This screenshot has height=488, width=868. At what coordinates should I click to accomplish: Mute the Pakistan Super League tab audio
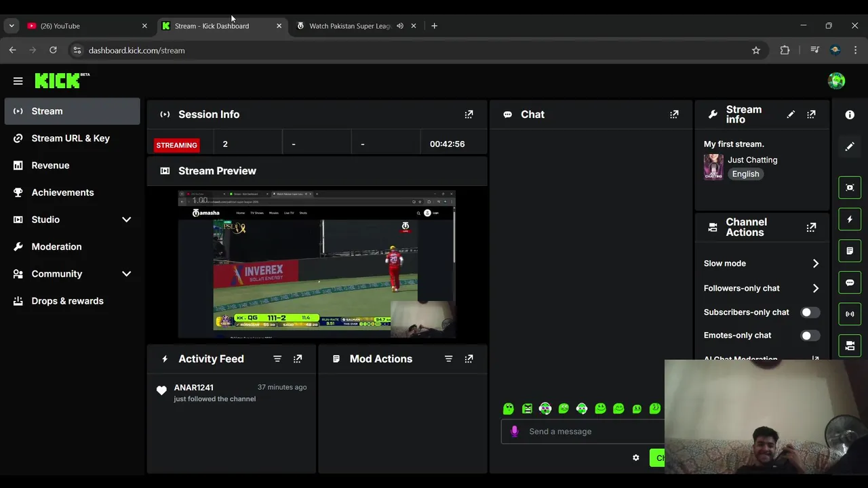(400, 26)
